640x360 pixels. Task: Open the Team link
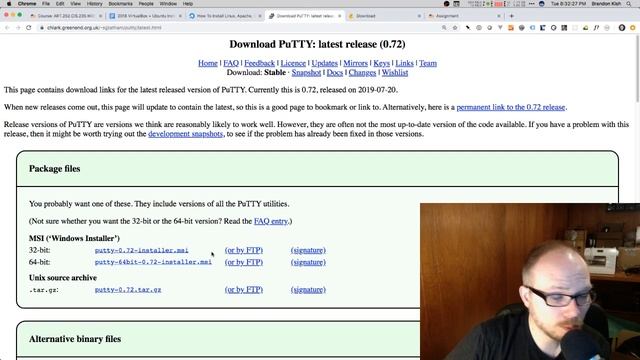tap(428, 63)
